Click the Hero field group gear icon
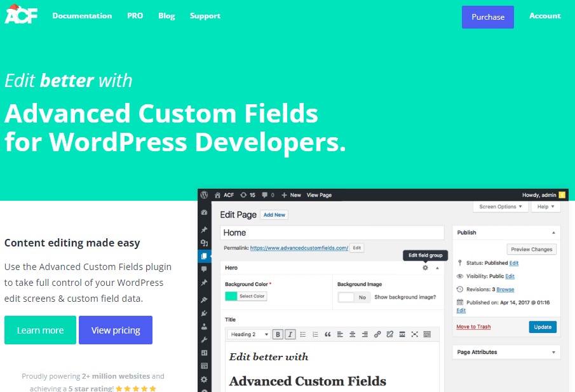Screen dimensions: 575x392 coord(425,267)
